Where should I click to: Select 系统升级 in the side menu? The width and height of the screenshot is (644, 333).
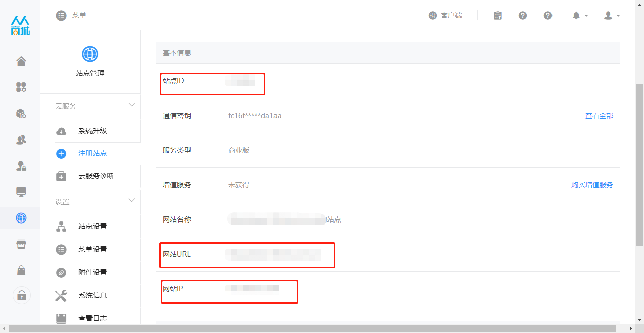click(x=93, y=131)
